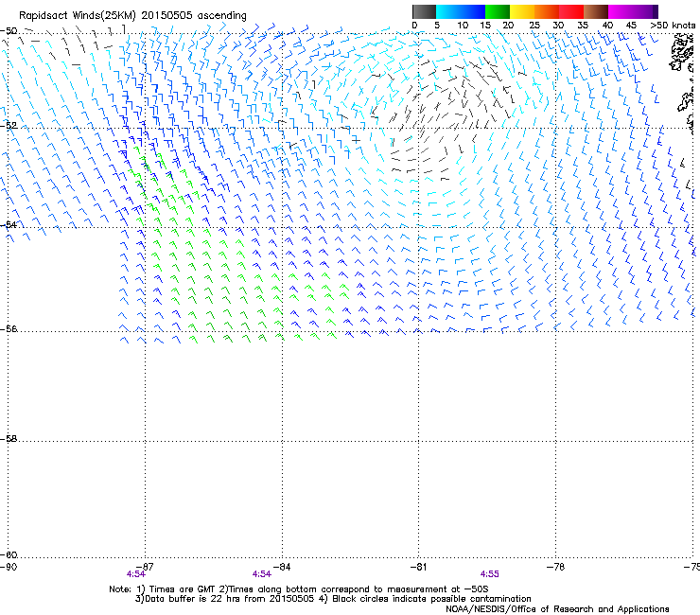
Task: Select the blue 10-15 knots legend color
Action: (x=473, y=11)
